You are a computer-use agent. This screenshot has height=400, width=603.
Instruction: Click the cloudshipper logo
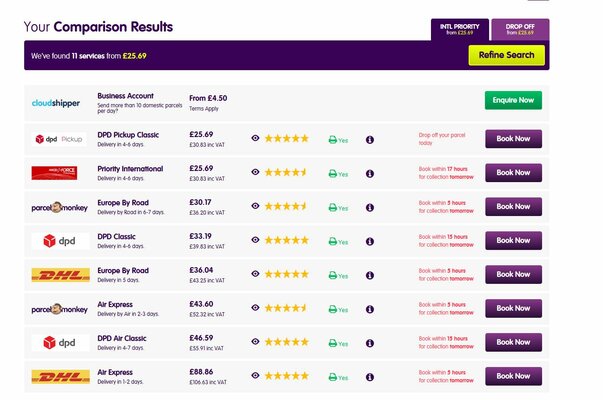(56, 102)
